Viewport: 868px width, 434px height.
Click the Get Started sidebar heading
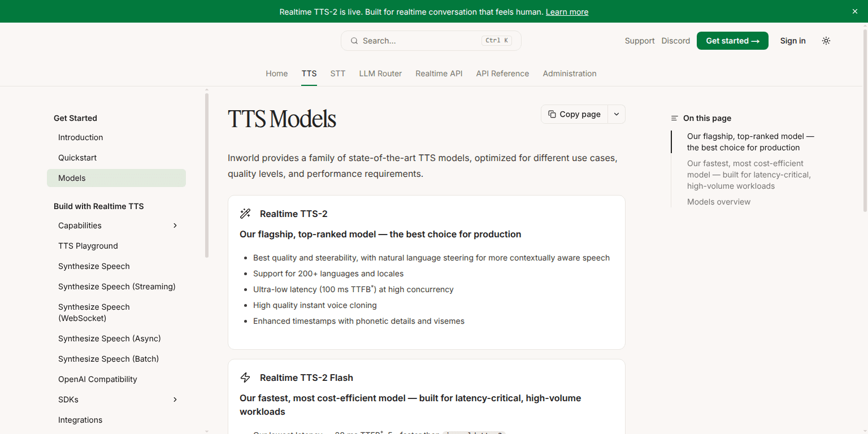(75, 118)
